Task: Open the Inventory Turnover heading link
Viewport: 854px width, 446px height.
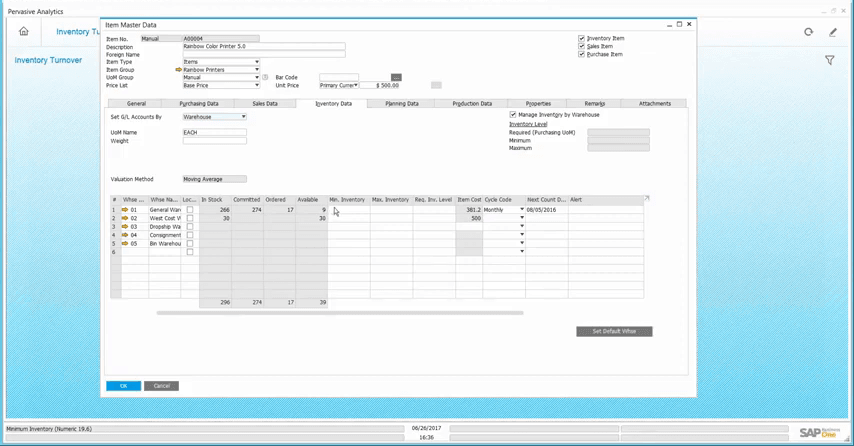Action: click(48, 60)
